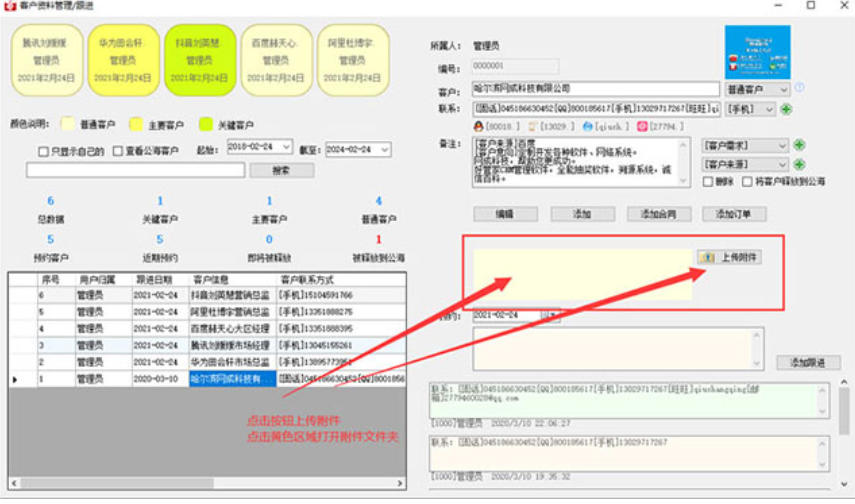This screenshot has height=504, width=855.
Task: Click the 普通客户 legend color swatch
Action: (68, 124)
